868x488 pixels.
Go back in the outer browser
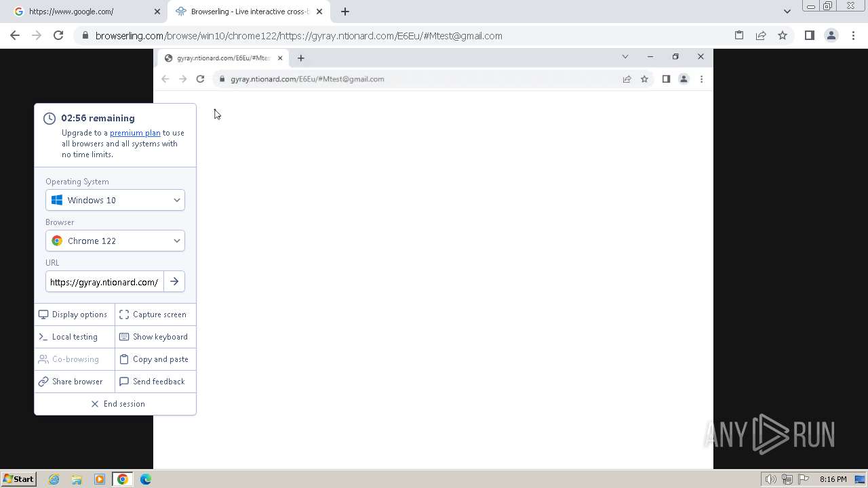click(x=15, y=36)
